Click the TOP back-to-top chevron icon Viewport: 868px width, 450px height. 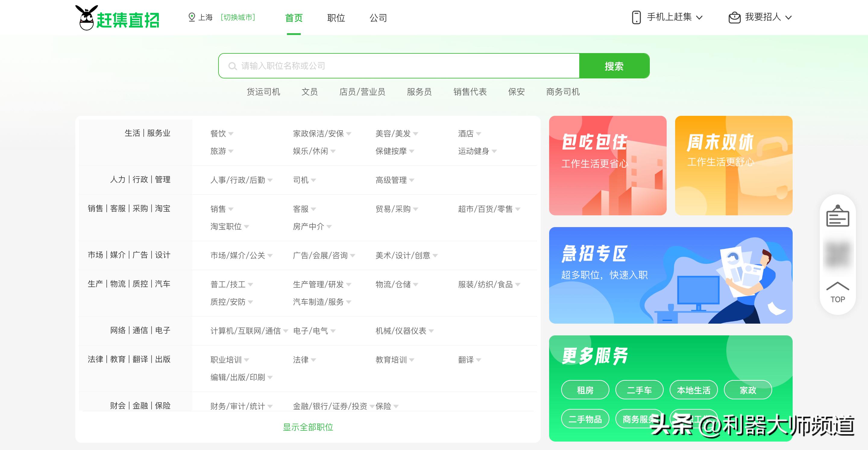[x=837, y=287]
